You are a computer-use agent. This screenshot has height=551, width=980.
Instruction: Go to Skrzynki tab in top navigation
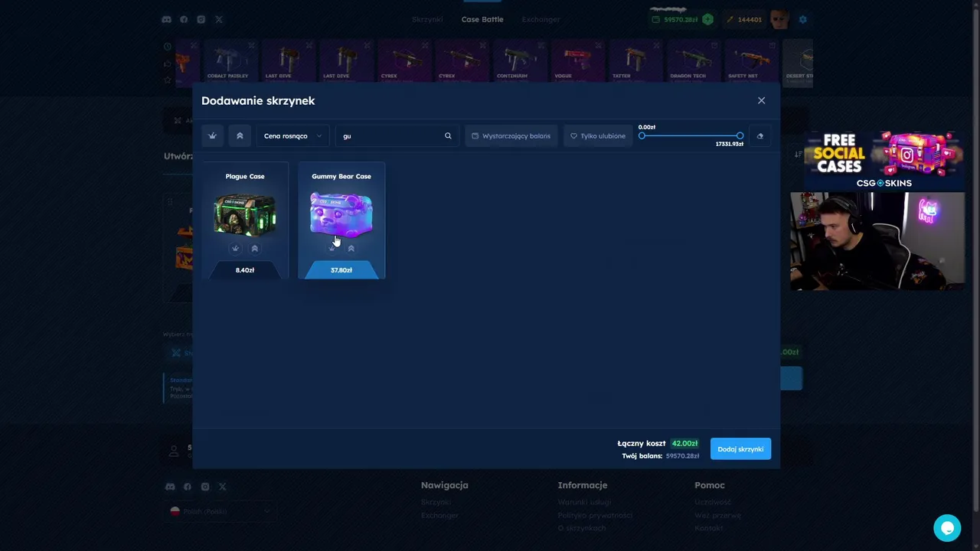[x=427, y=19]
